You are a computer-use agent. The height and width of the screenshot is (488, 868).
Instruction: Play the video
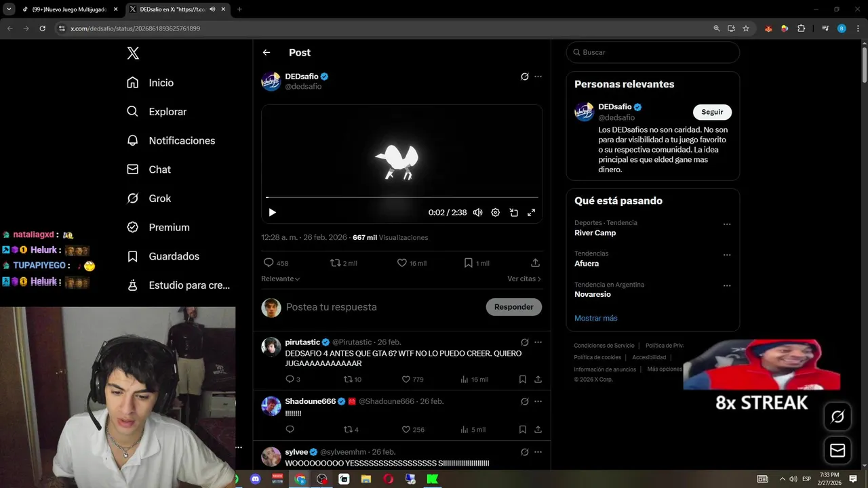pos(272,212)
